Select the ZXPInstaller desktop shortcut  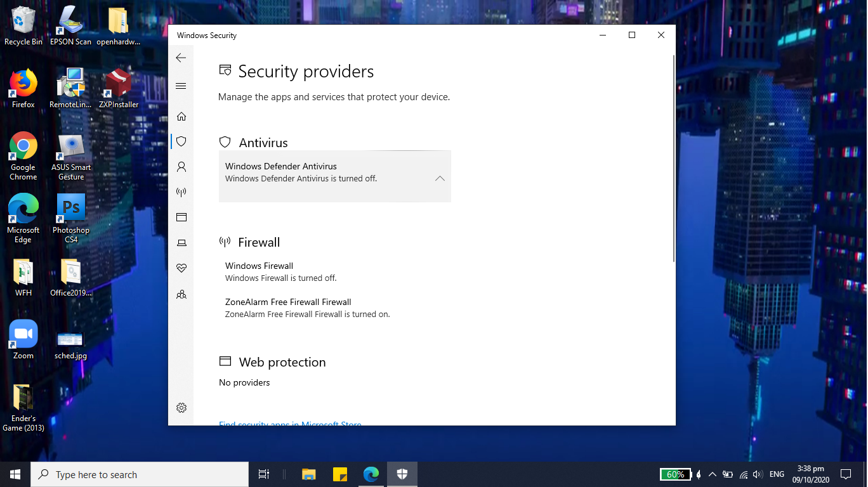(x=119, y=89)
